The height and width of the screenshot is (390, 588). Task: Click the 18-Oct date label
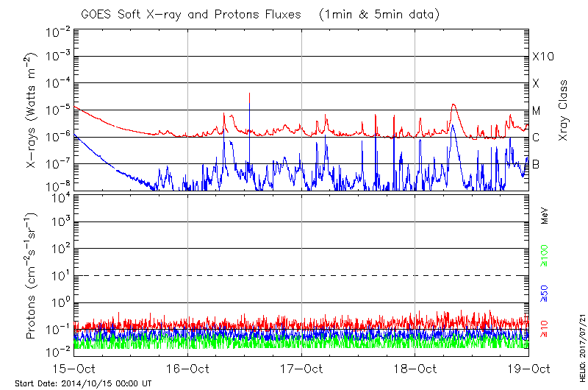(415, 368)
